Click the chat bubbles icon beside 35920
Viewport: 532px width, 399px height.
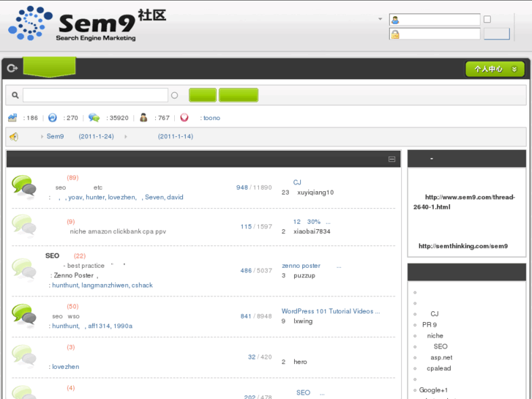(x=94, y=118)
